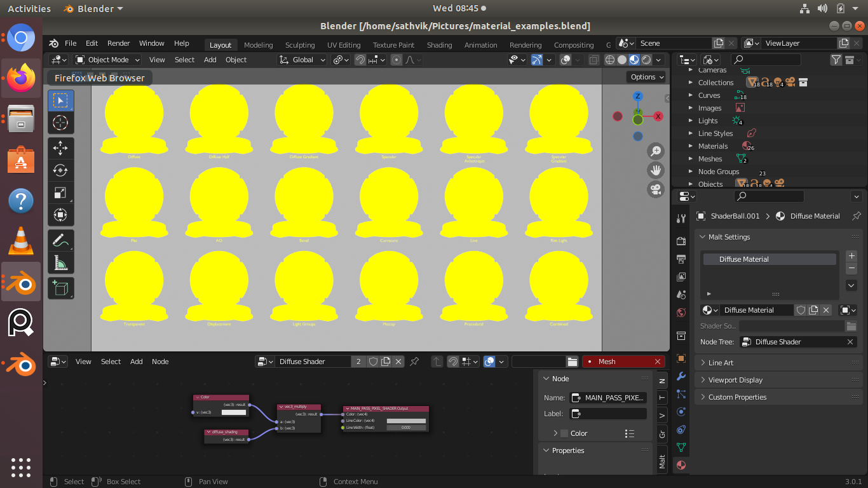Pick the Annotate tool
Screen dimensions: 868x488
coord(60,240)
